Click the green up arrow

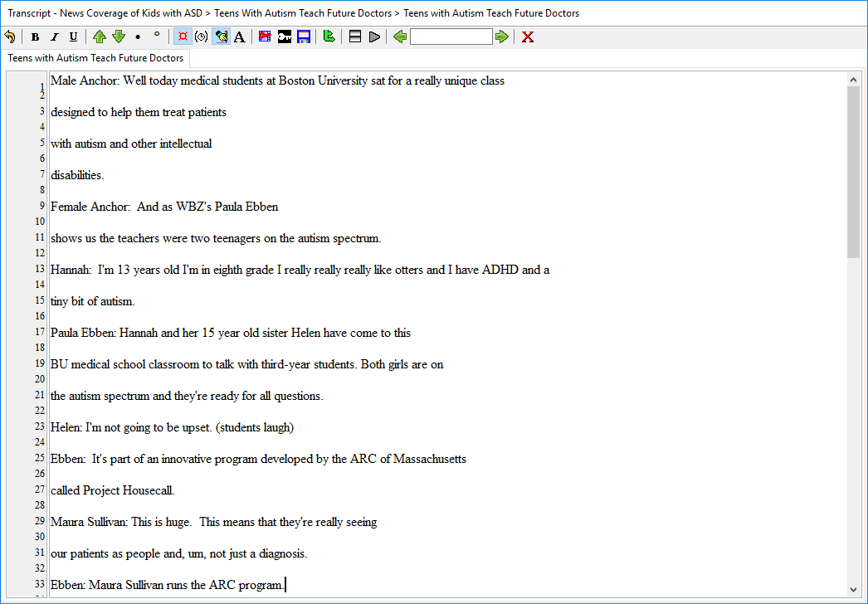point(99,36)
